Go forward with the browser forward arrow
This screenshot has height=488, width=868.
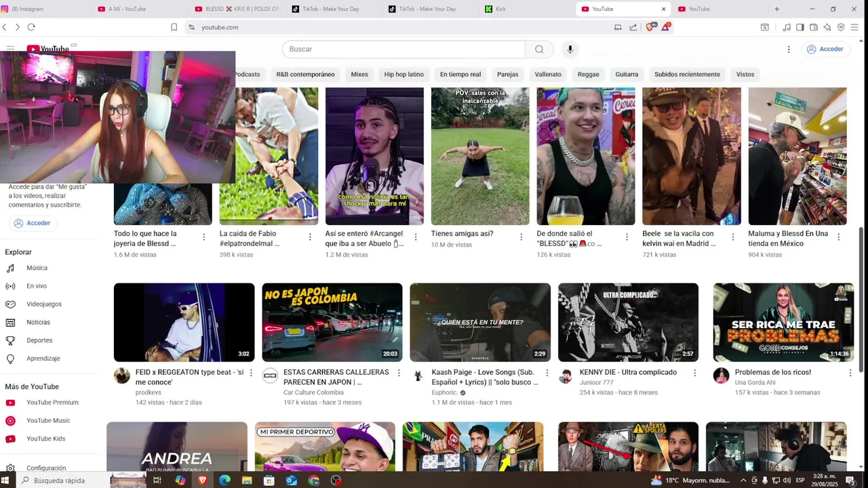pyautogui.click(x=18, y=27)
